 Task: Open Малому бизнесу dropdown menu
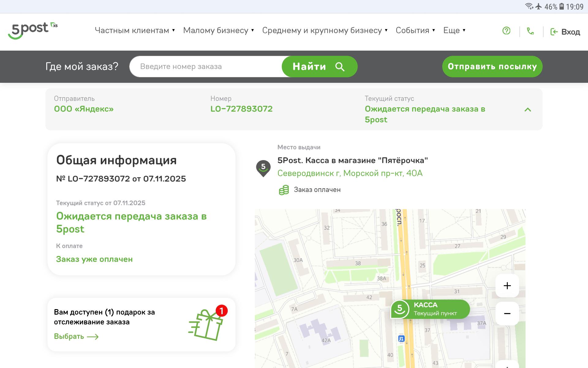tap(218, 30)
